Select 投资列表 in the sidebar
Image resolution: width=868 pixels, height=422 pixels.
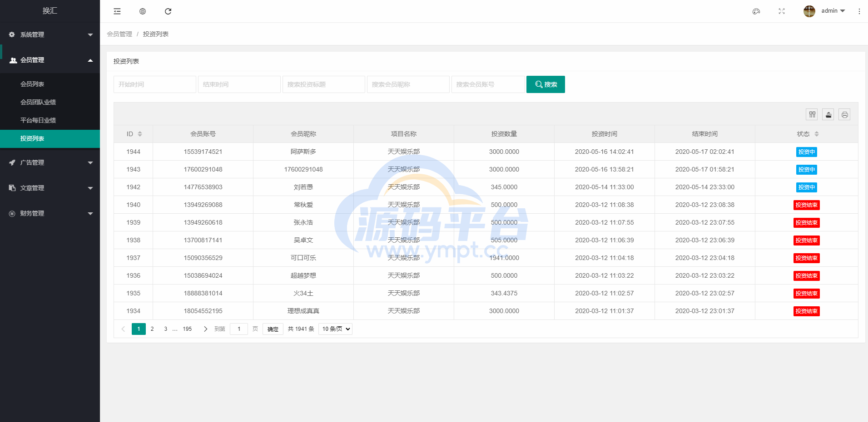pos(50,139)
